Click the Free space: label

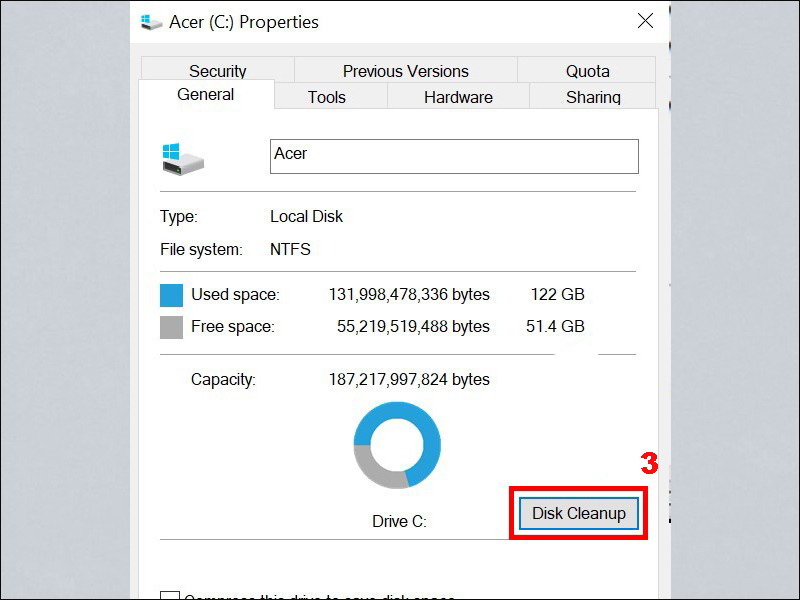coord(233,327)
